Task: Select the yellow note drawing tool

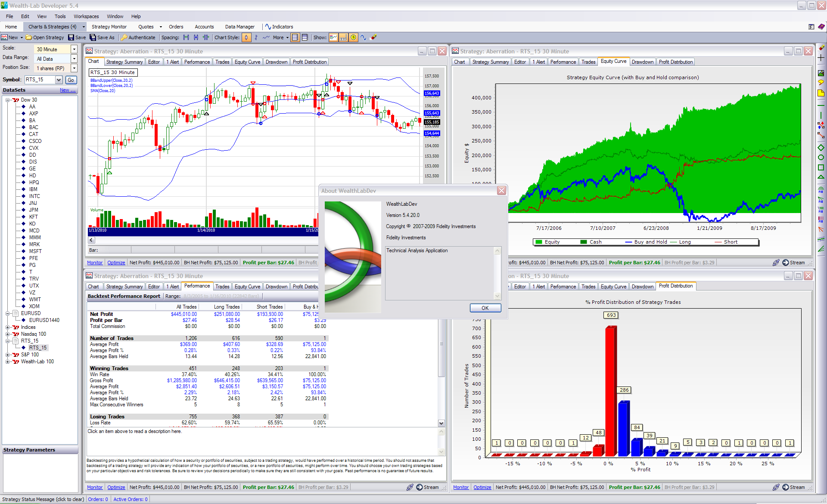Action: tap(821, 93)
